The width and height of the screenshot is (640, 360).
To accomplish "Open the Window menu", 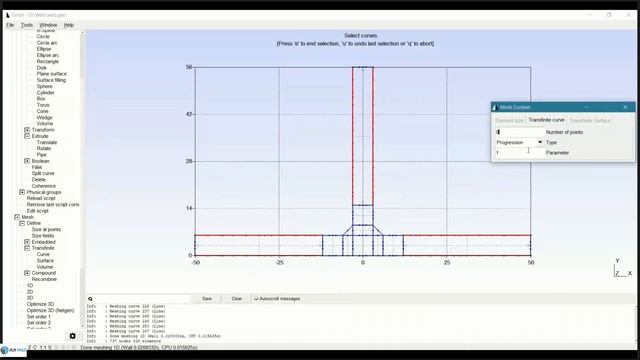I will click(x=48, y=25).
